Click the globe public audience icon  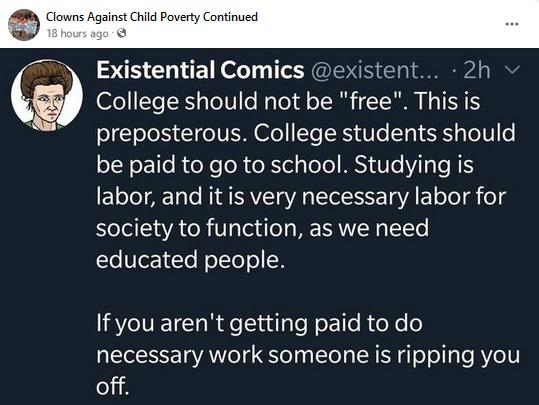point(122,33)
